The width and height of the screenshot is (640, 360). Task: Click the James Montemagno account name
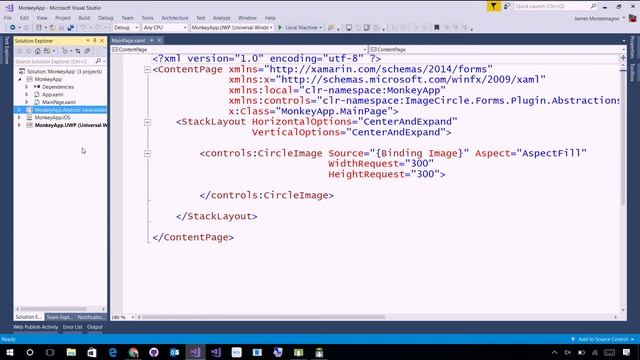click(597, 18)
